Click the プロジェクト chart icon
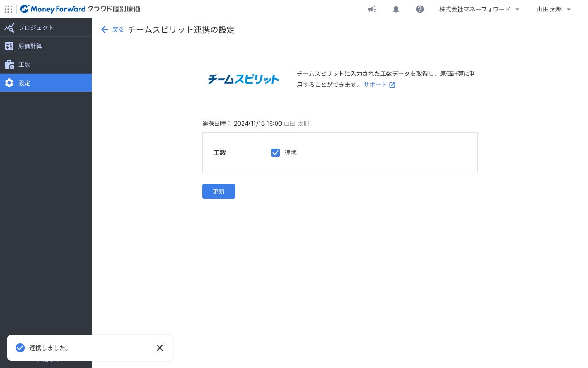Image resolution: width=588 pixels, height=368 pixels. pos(9,28)
